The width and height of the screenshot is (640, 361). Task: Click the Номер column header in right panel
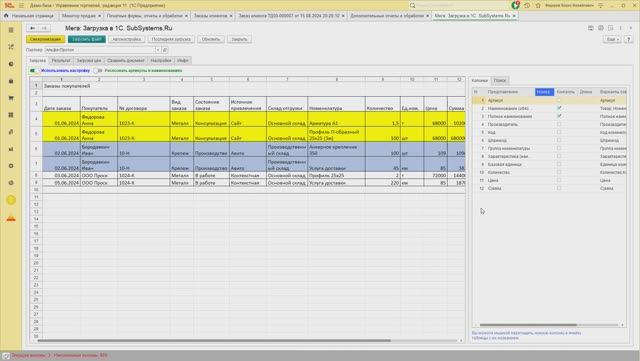pyautogui.click(x=544, y=92)
